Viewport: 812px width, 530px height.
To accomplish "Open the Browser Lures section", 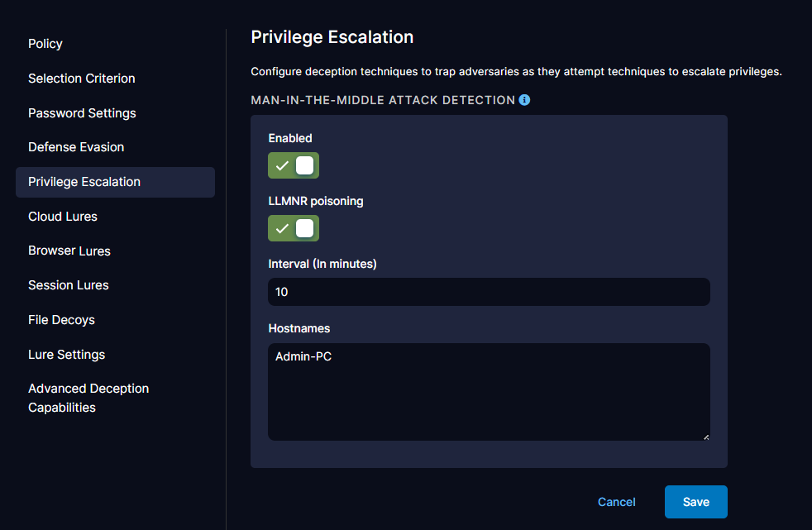I will 69,251.
